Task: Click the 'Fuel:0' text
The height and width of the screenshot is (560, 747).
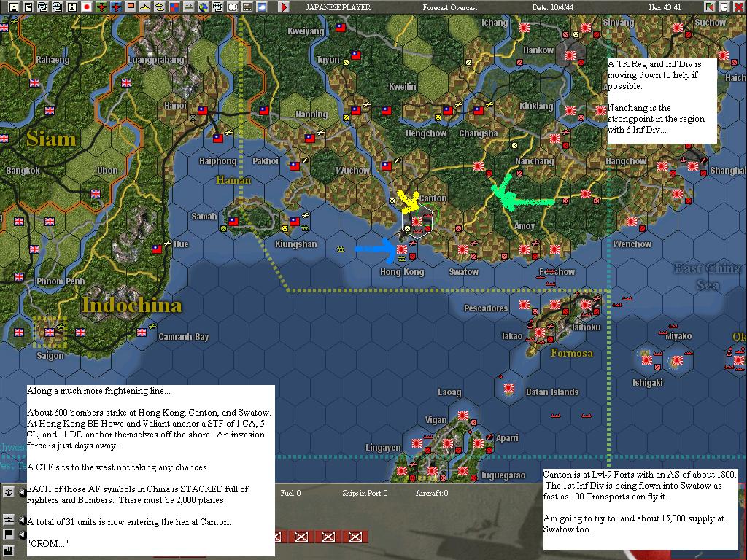Action: point(290,494)
